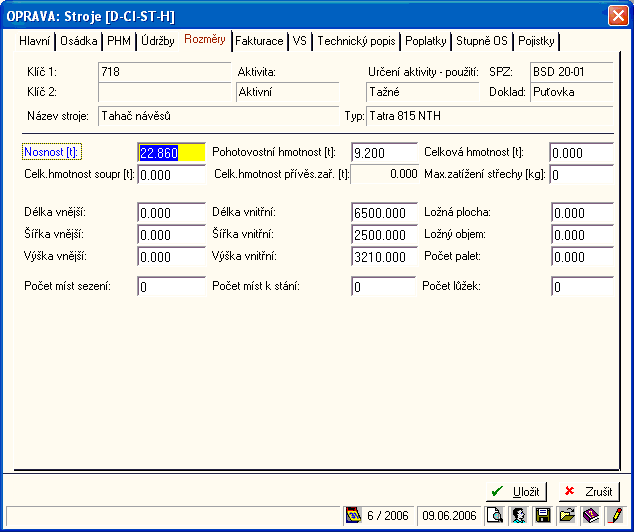
Task: Open the folder icon in status bar
Action: tap(567, 515)
